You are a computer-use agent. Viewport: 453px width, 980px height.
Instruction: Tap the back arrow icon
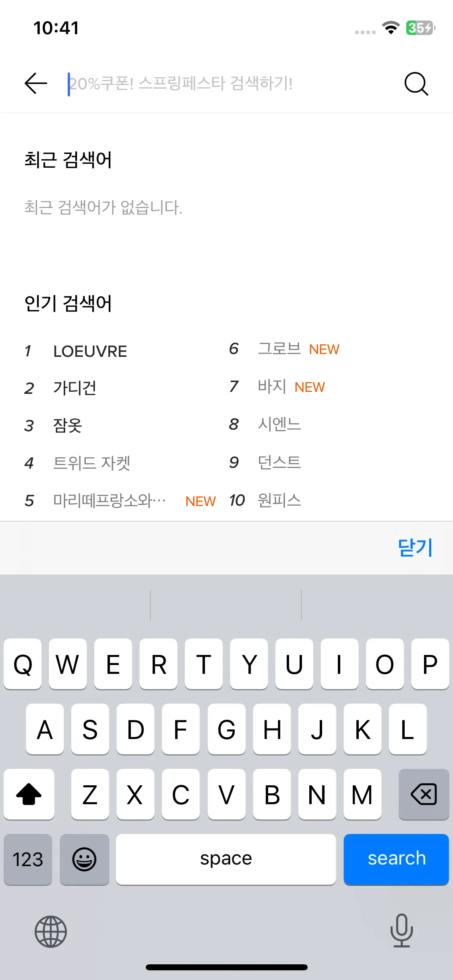pyautogui.click(x=36, y=84)
